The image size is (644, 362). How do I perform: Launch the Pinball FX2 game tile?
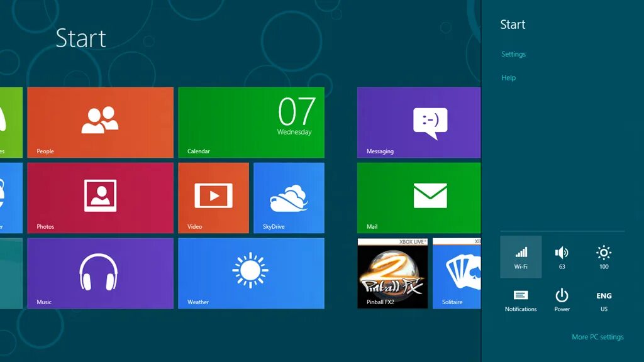pos(392,273)
